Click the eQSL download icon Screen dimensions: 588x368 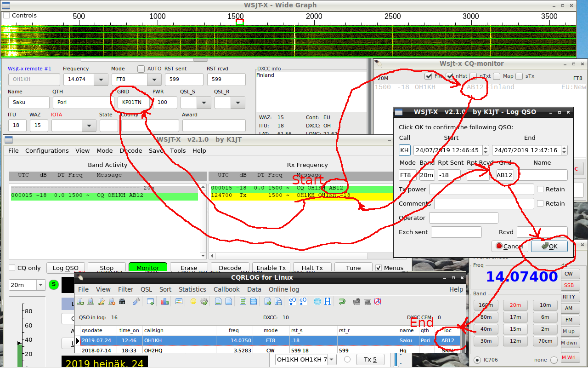[x=303, y=301]
